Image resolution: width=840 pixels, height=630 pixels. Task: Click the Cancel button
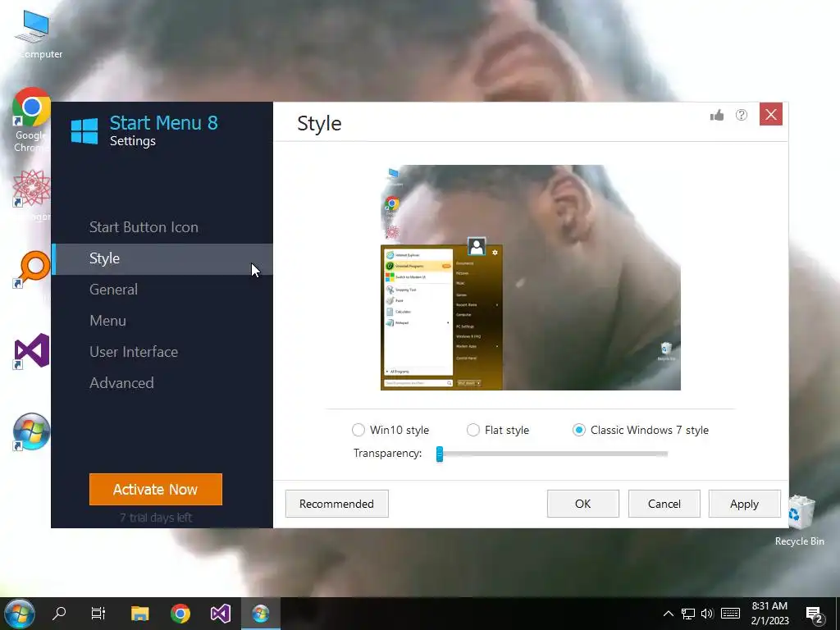coord(664,504)
